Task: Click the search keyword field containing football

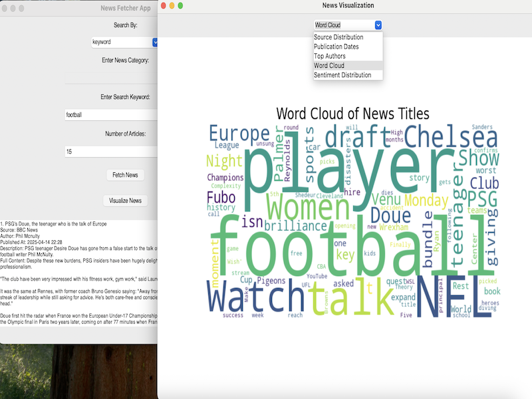Action: [111, 114]
